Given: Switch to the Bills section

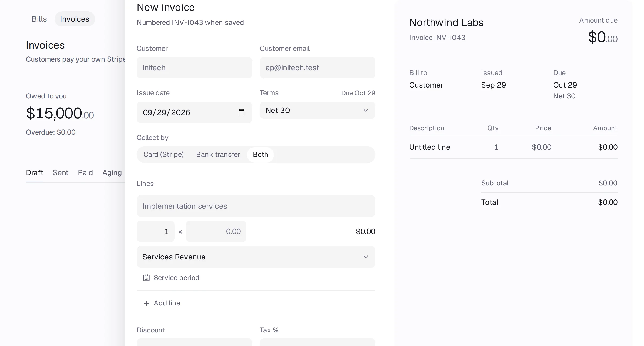Looking at the screenshot, I should (39, 19).
